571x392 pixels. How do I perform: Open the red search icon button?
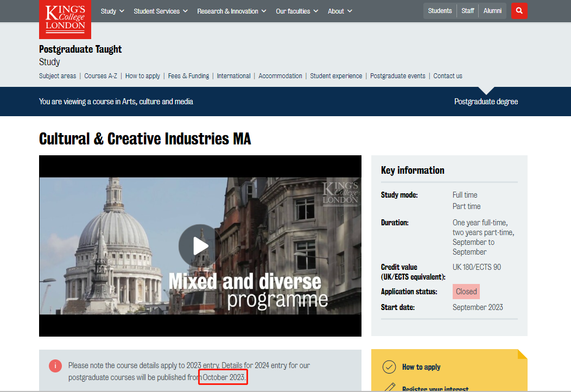point(519,11)
